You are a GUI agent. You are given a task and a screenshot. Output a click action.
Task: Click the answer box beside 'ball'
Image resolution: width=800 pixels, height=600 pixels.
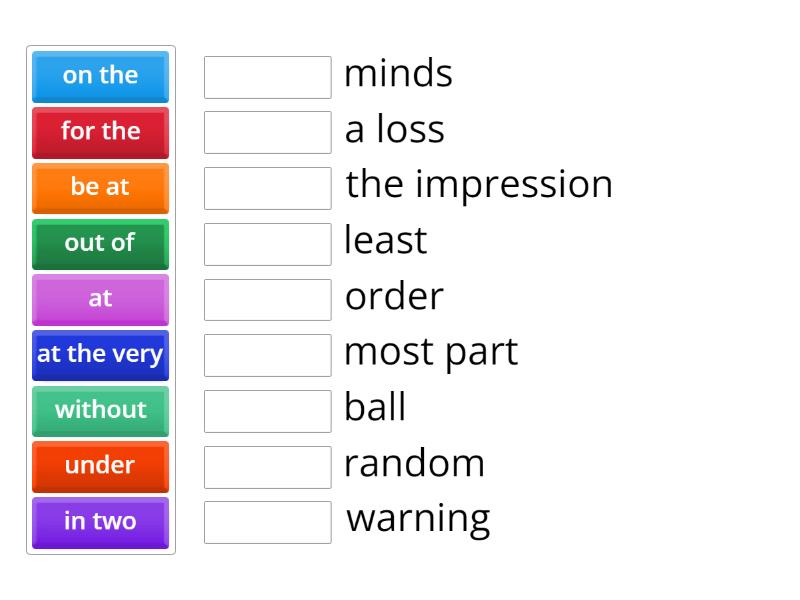tap(267, 407)
